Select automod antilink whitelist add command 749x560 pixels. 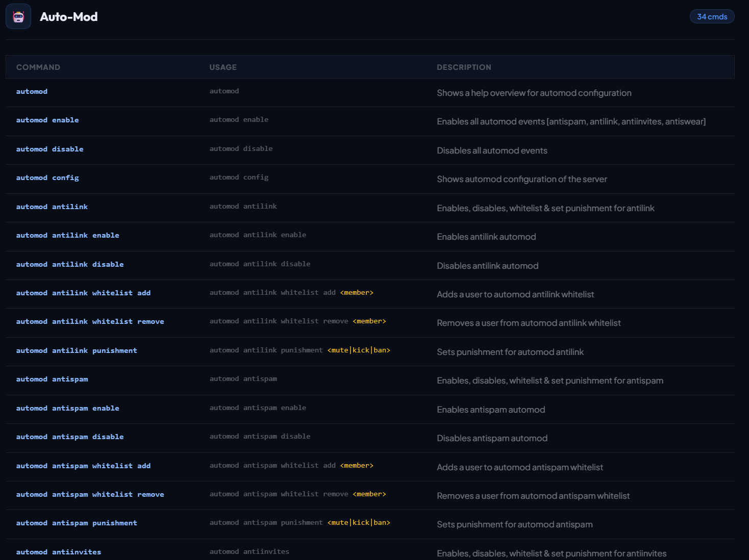pyautogui.click(x=83, y=293)
